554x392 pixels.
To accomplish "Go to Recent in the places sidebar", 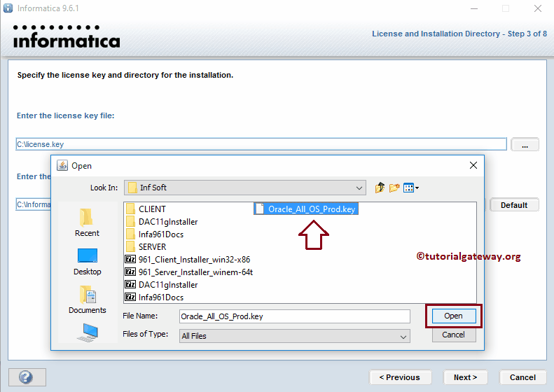I will 87,222.
